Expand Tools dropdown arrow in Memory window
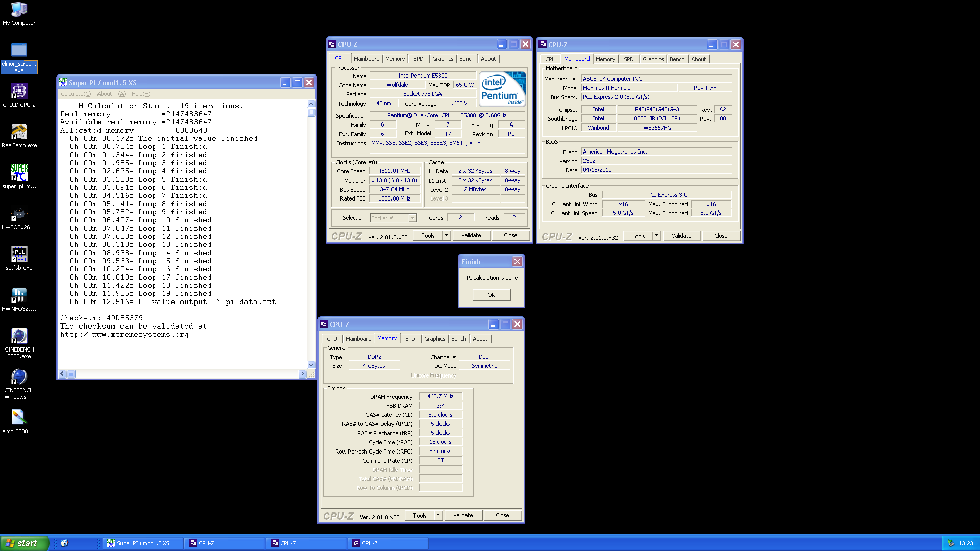The height and width of the screenshot is (551, 980). 438,515
